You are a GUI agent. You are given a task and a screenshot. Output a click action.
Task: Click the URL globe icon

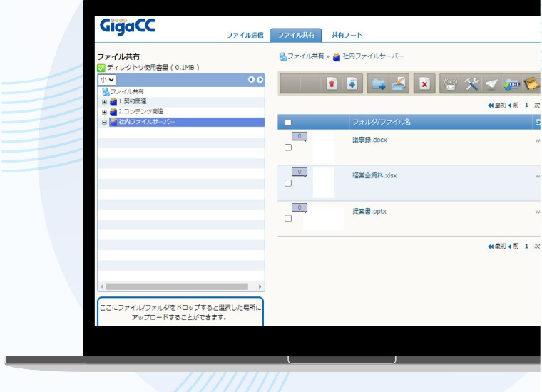tap(511, 84)
